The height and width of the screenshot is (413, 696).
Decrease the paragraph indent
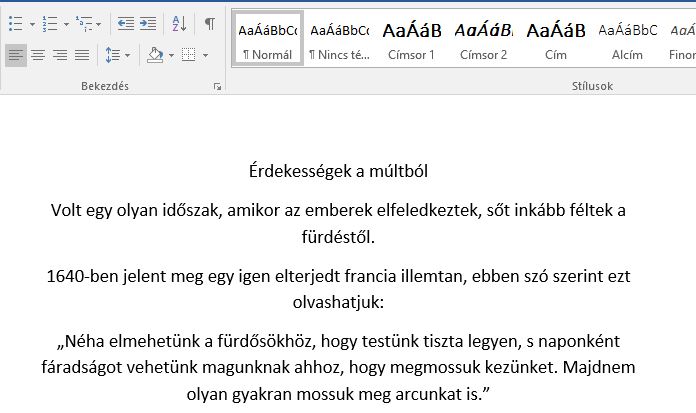tap(126, 23)
